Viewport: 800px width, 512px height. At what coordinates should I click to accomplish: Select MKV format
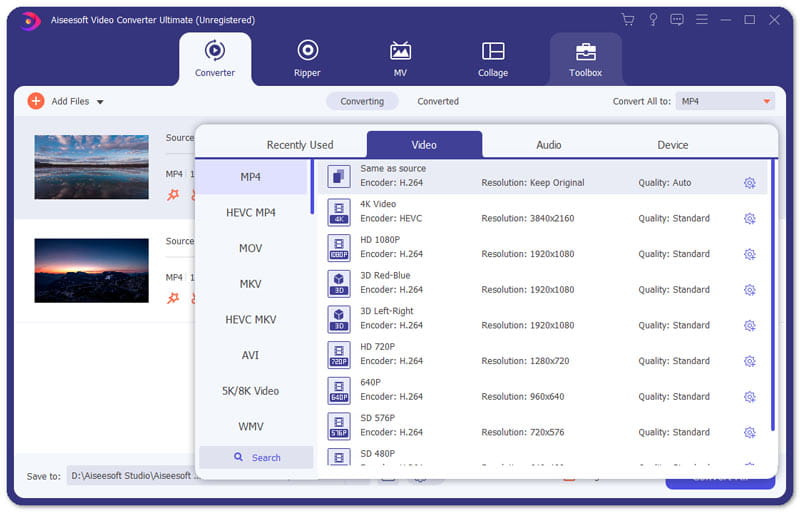(x=251, y=284)
